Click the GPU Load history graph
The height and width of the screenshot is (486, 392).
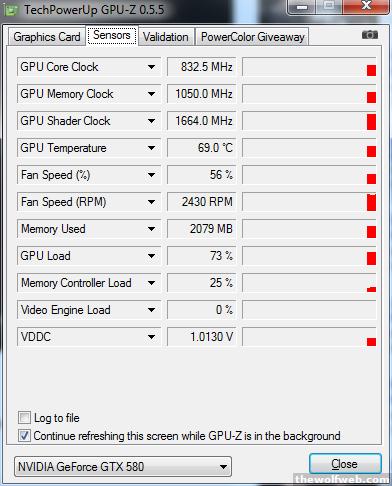[309, 256]
